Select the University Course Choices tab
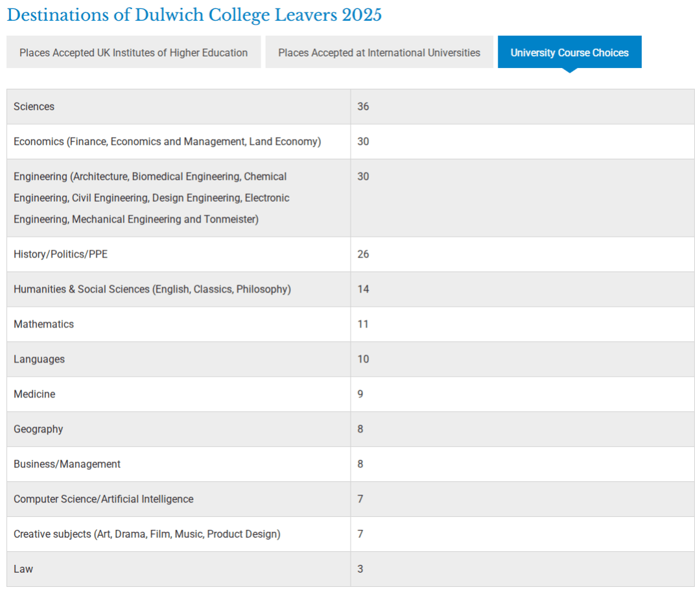Image resolution: width=700 pixels, height=594 pixels. pyautogui.click(x=569, y=53)
